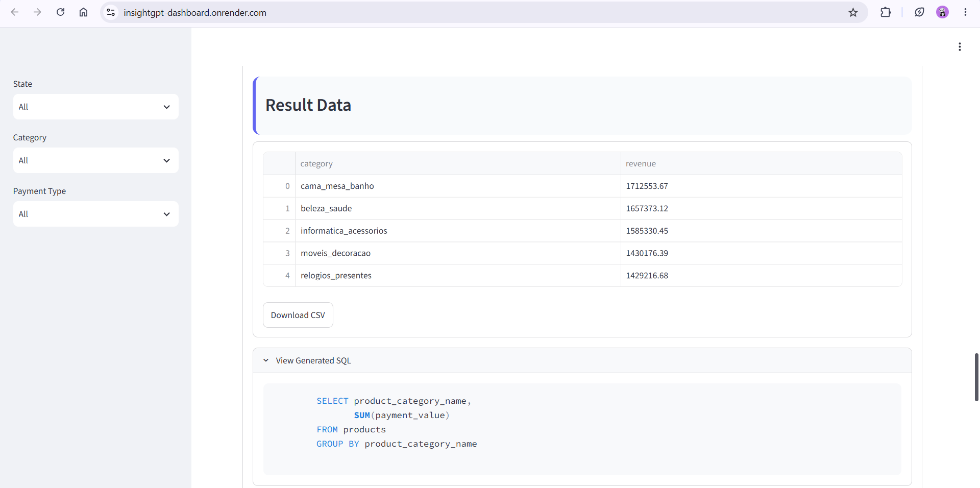Download the results as CSV

[298, 315]
